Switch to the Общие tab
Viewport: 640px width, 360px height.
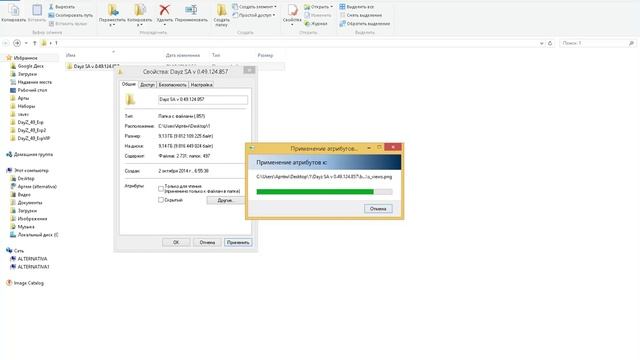click(129, 84)
